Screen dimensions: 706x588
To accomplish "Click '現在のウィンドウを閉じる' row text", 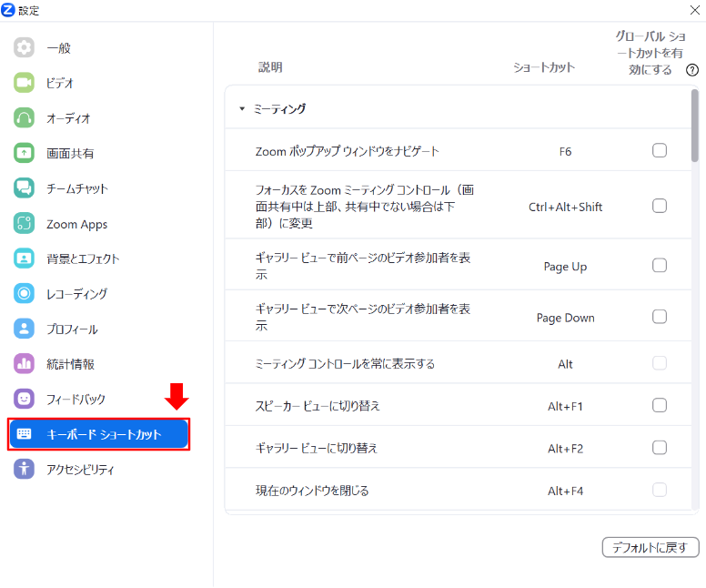I will coord(312,491).
